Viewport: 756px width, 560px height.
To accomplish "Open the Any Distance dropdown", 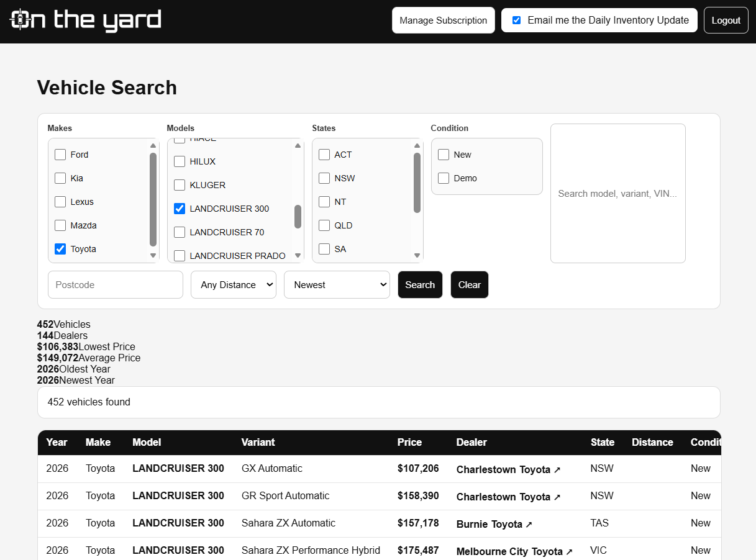I will (x=234, y=284).
